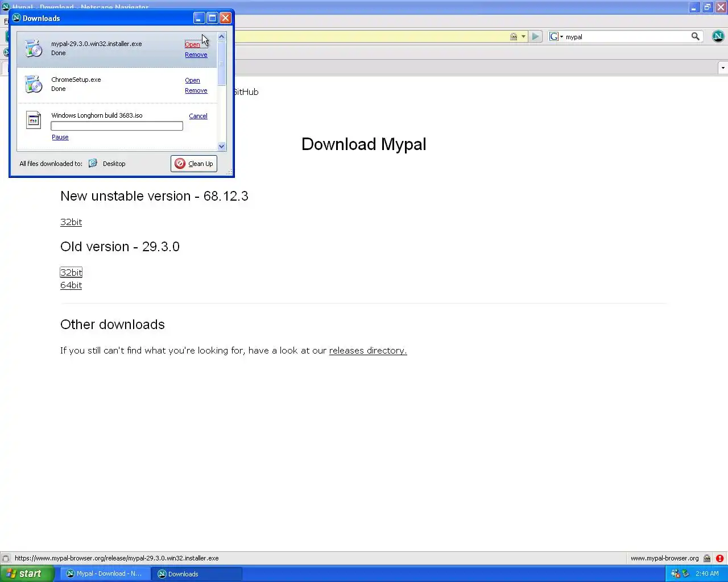Click the magnifying glass search icon

tap(695, 36)
